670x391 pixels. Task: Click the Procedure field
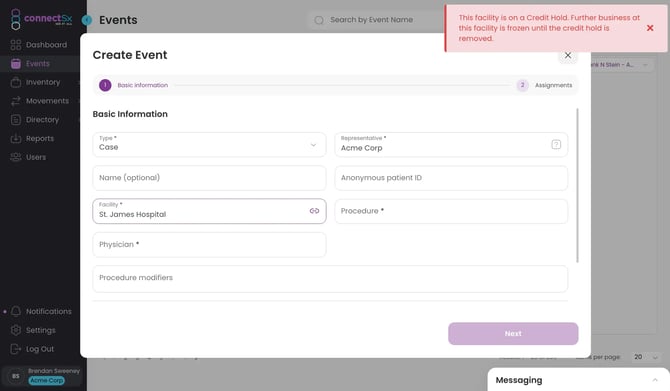[451, 211]
